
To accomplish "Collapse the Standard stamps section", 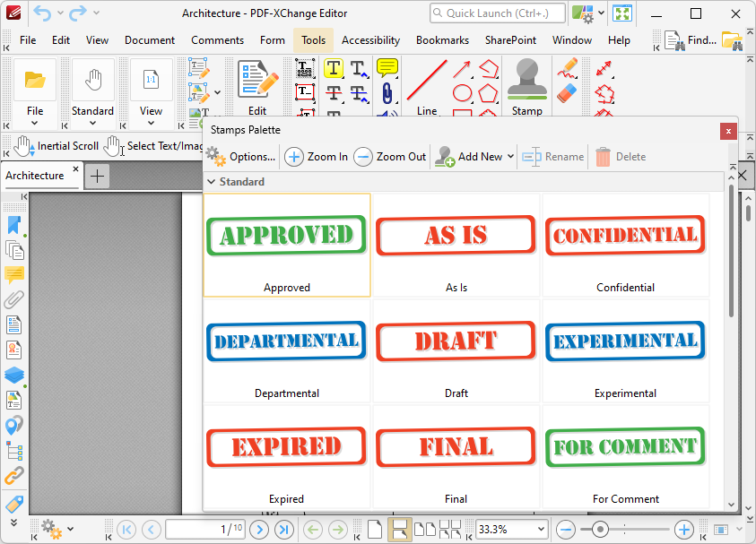I will 212,182.
